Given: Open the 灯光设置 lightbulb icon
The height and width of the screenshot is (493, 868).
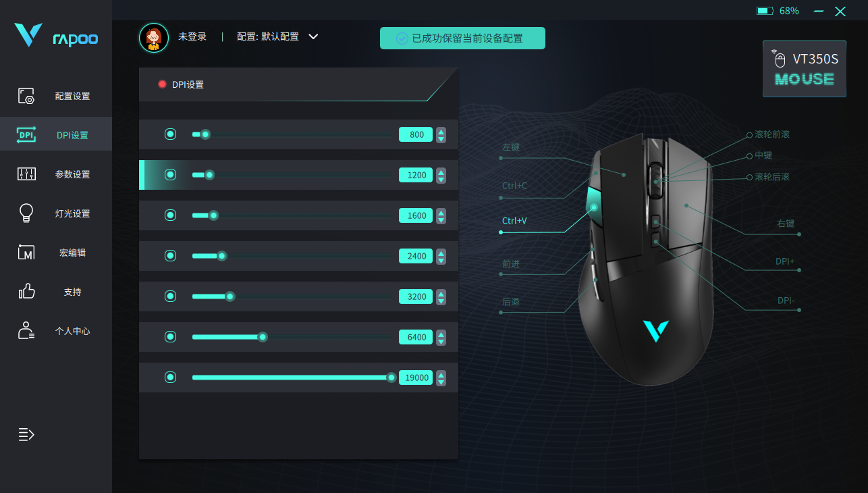Looking at the screenshot, I should pos(26,213).
